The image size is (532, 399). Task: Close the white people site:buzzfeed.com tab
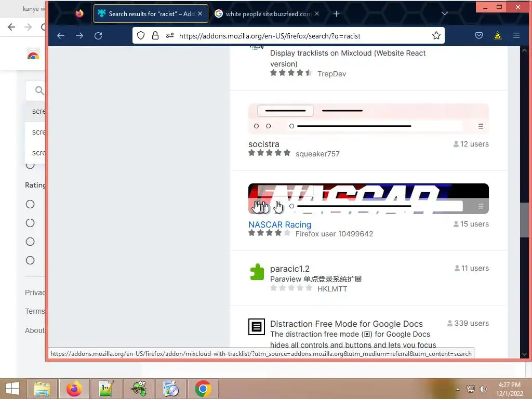pyautogui.click(x=316, y=14)
